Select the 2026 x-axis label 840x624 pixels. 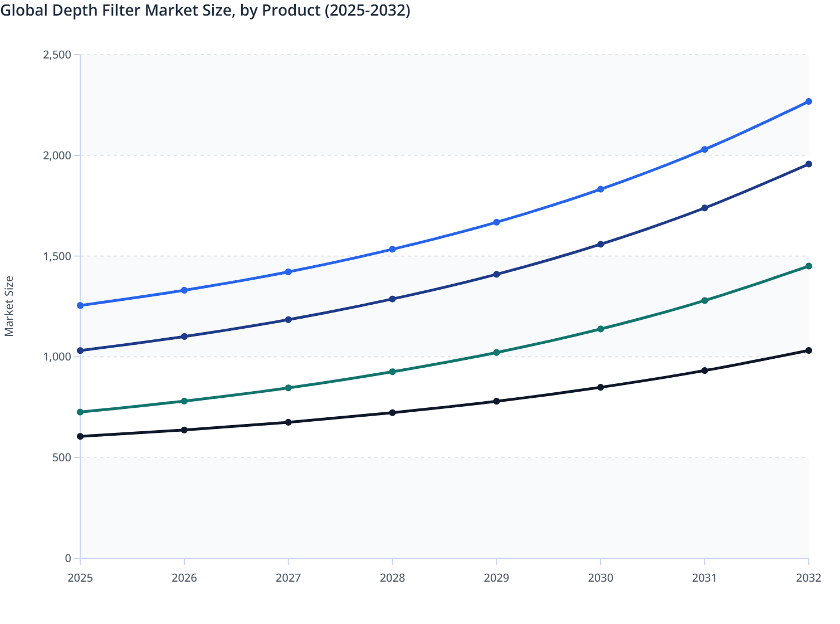[184, 578]
